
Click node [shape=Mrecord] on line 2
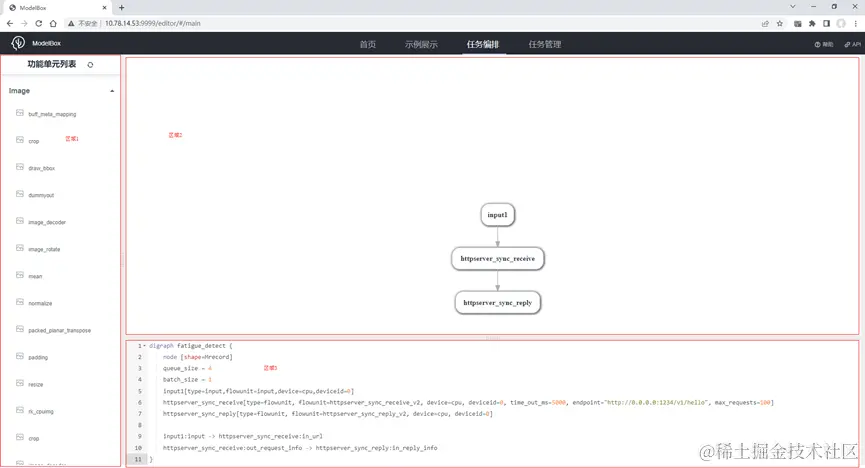[197, 357]
